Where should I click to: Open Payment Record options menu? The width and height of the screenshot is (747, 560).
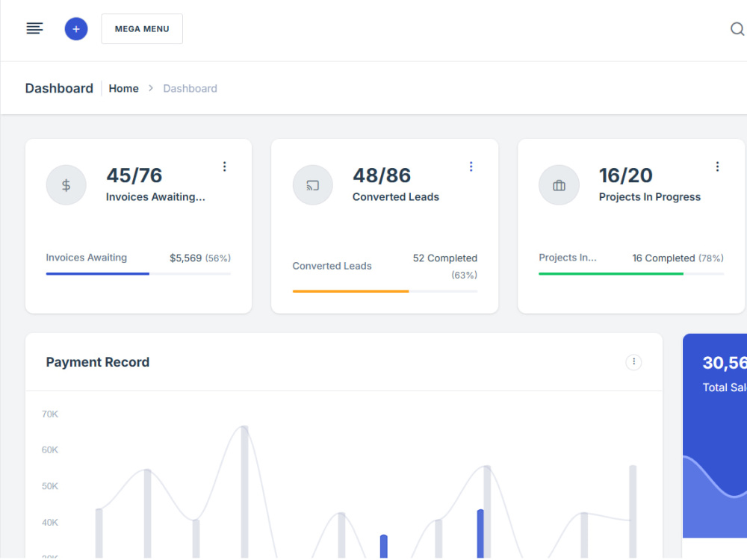coord(633,362)
